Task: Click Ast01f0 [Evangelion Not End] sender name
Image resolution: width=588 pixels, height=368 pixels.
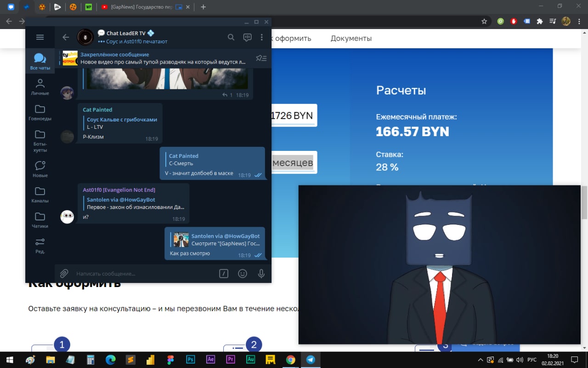Action: coord(119,190)
